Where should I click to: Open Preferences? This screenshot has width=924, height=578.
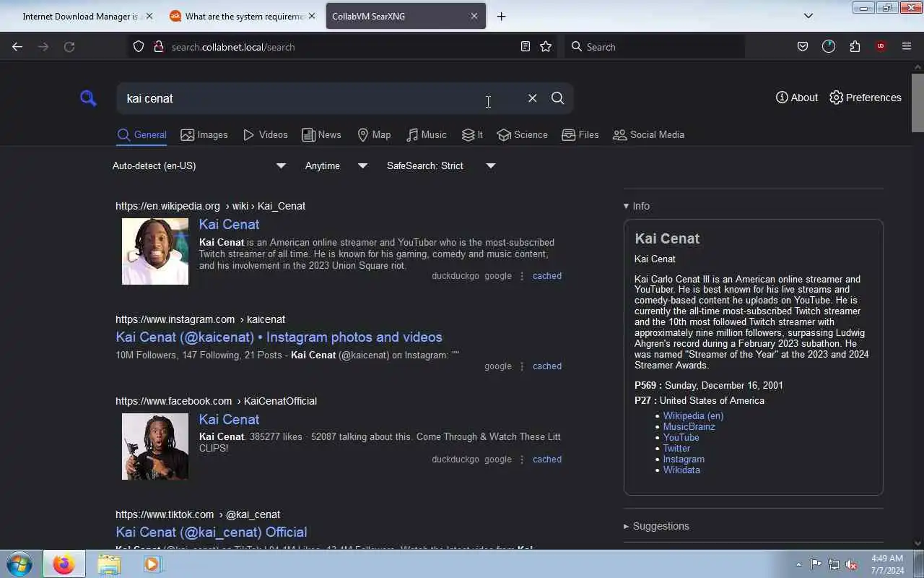[x=866, y=98]
